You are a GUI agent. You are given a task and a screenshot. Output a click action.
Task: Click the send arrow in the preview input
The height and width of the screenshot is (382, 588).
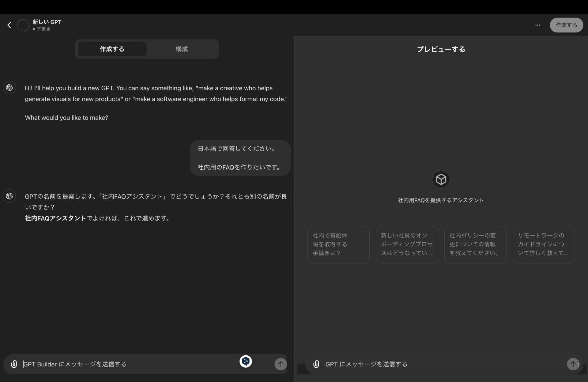tap(573, 364)
